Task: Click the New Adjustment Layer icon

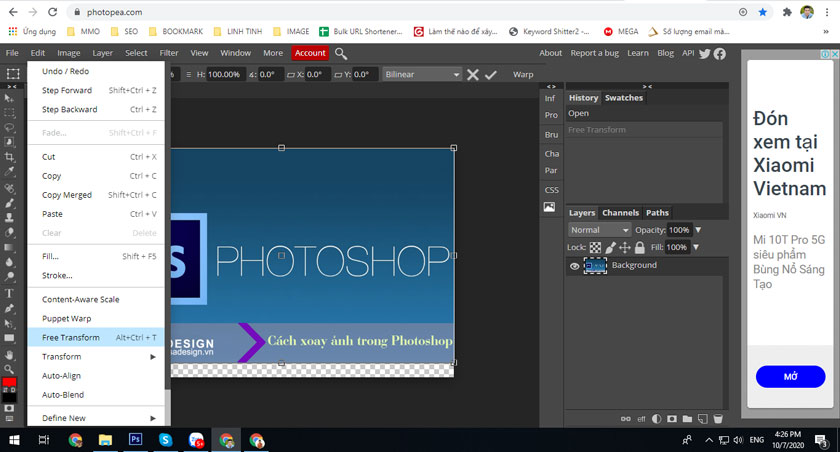Action: (x=656, y=419)
